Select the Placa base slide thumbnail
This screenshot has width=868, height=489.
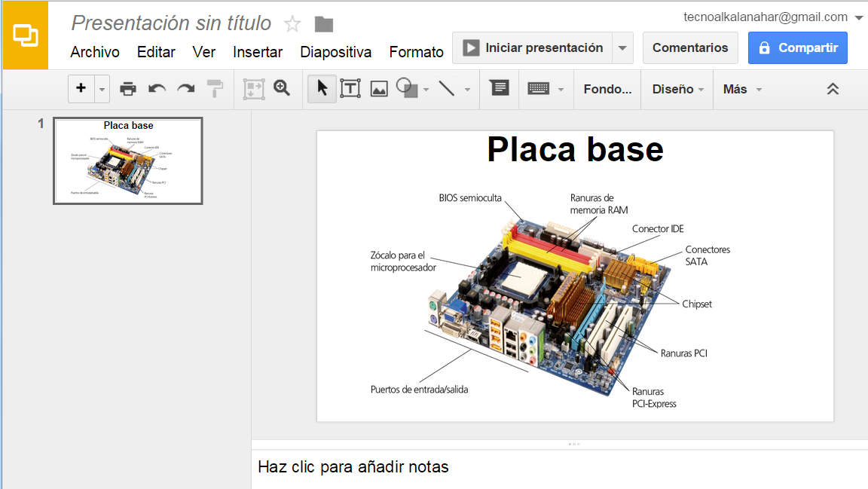coord(127,160)
